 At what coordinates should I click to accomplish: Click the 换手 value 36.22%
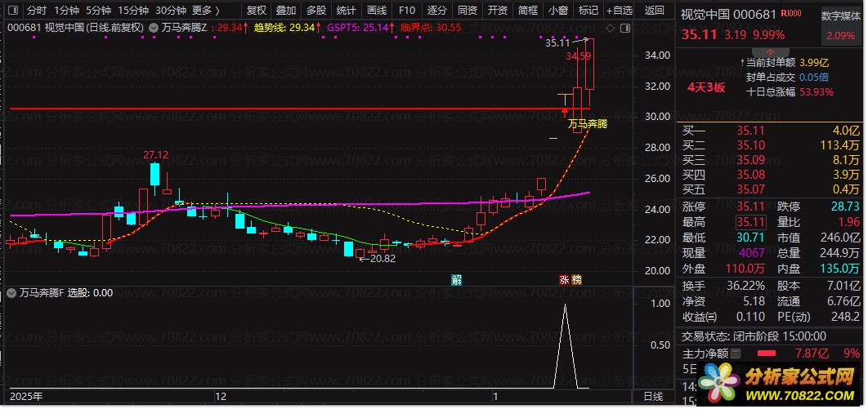point(745,287)
